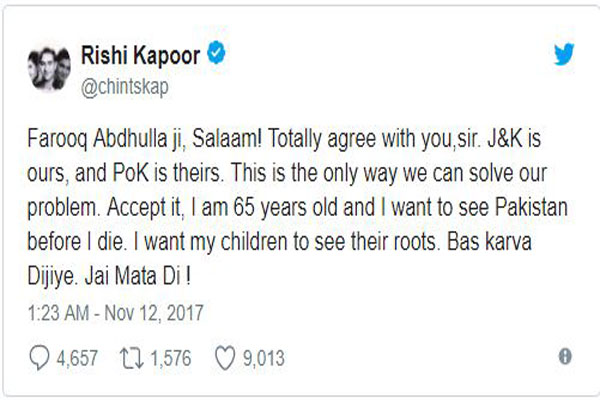This screenshot has width=600, height=400.
Task: Click the 4,657 replies count
Action: (x=77, y=358)
